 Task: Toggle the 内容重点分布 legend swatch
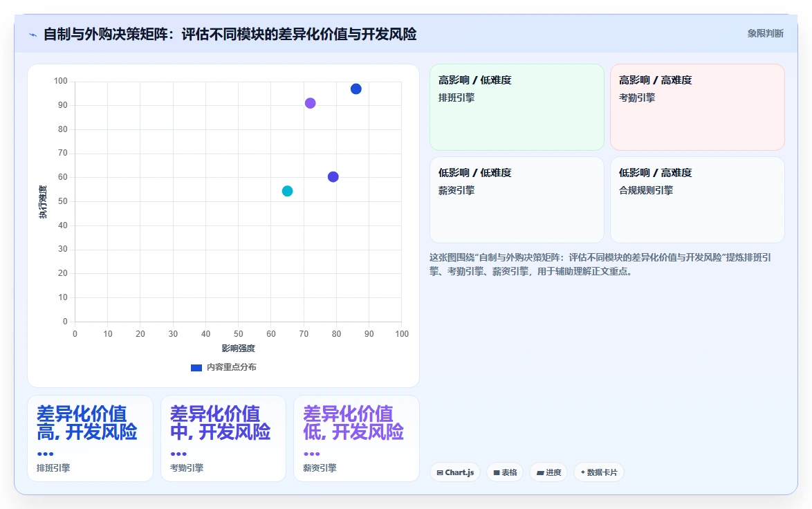196,368
